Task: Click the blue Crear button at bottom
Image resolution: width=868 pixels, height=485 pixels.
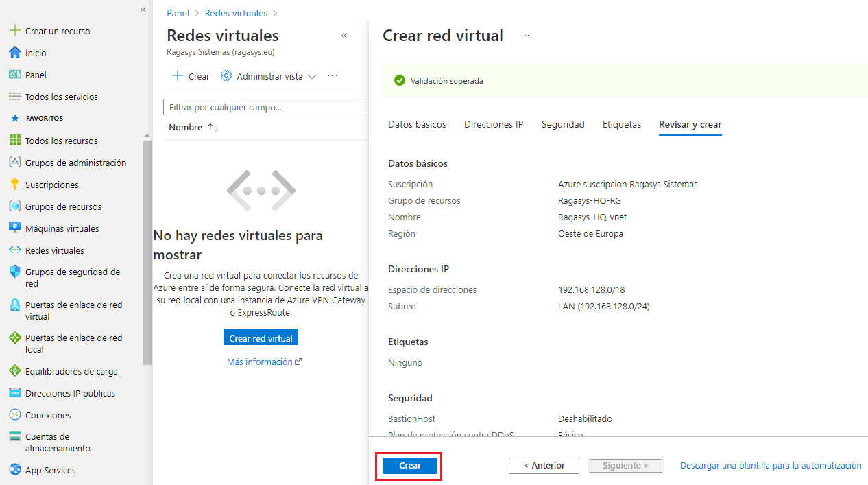Action: (410, 466)
